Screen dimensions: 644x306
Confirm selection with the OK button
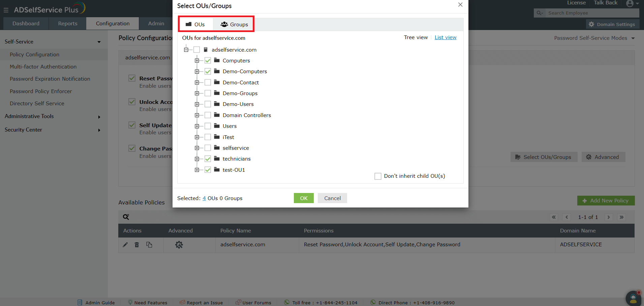pyautogui.click(x=304, y=198)
